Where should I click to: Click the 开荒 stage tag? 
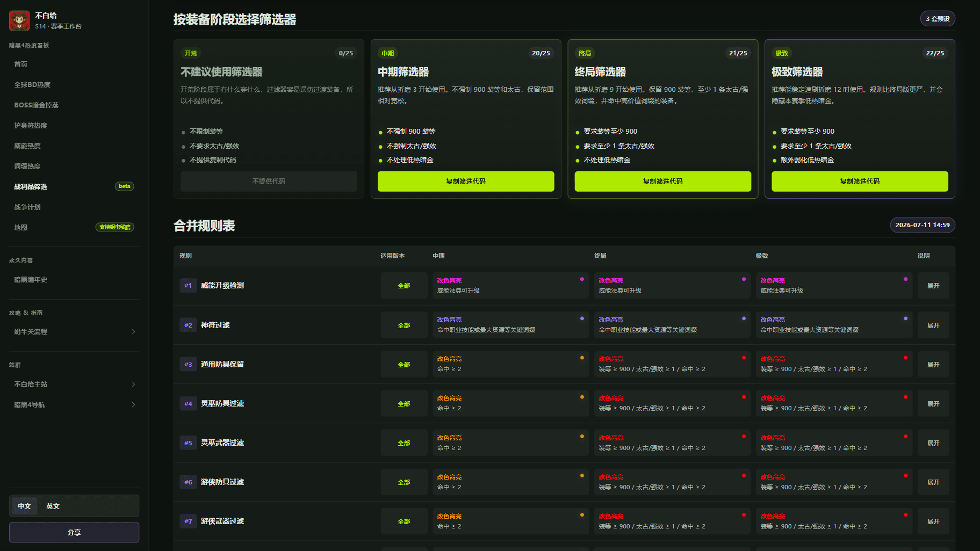[x=191, y=53]
